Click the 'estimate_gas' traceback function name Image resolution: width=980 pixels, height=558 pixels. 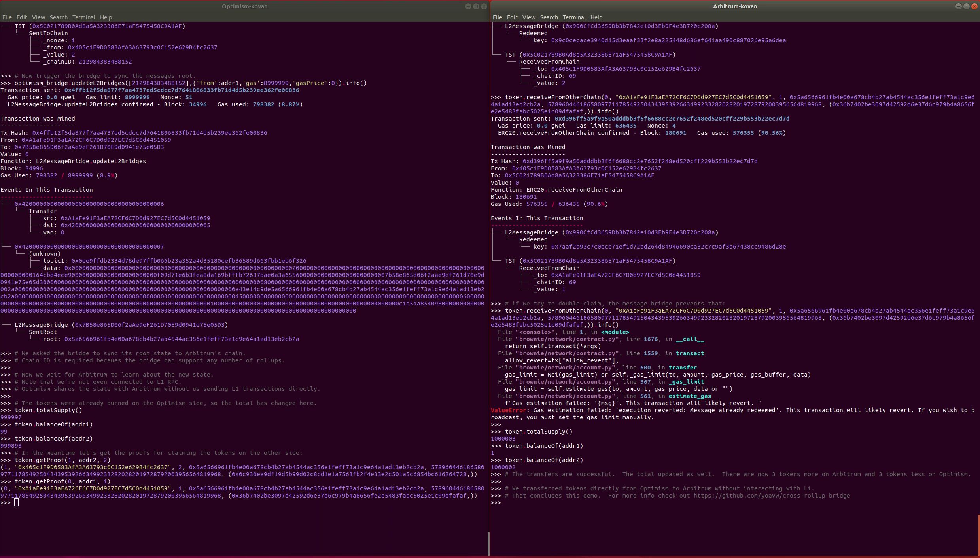click(x=690, y=396)
